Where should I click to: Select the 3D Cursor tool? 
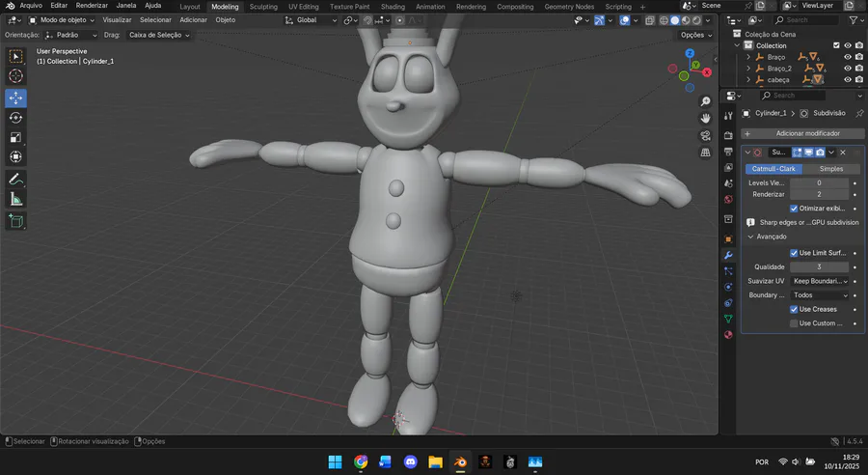click(15, 76)
